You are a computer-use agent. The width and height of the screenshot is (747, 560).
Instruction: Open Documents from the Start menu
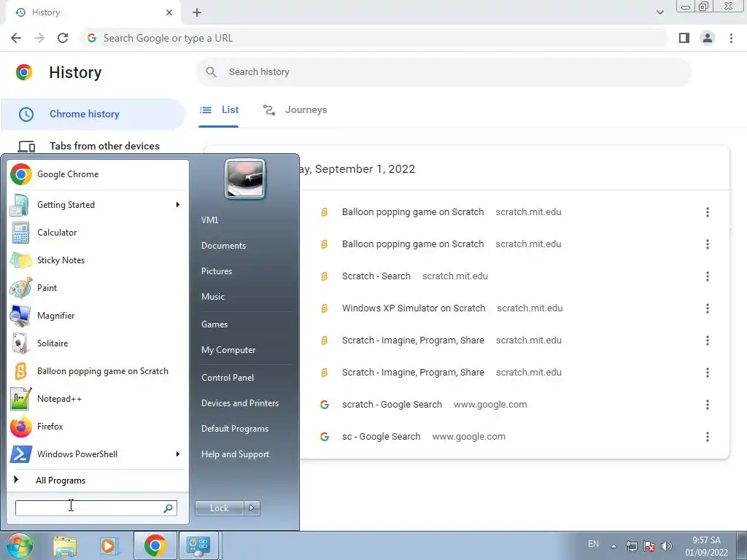pos(223,246)
